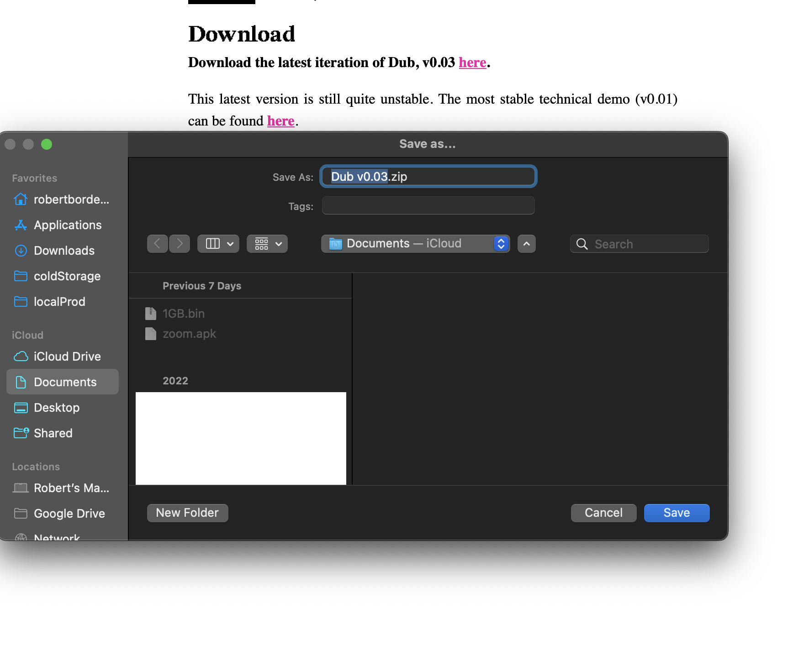This screenshot has width=793, height=672.
Task: Create a New Folder
Action: pos(188,513)
